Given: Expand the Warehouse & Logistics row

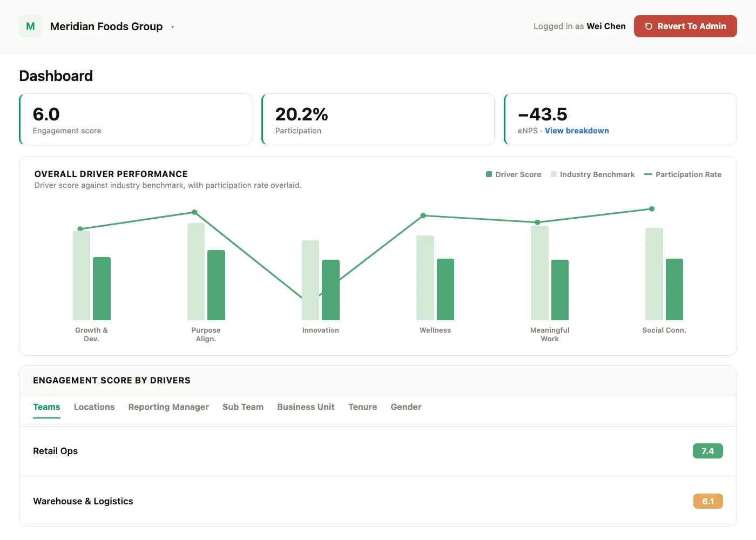Looking at the screenshot, I should tap(378, 501).
